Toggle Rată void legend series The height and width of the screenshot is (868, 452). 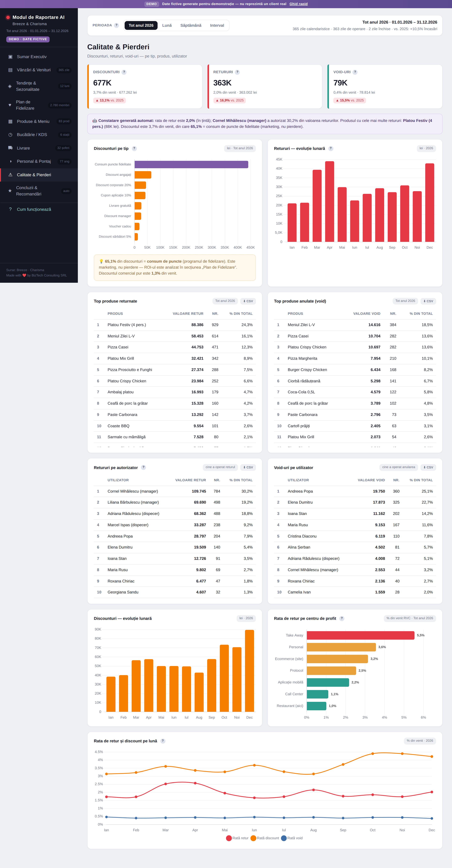pos(292,838)
